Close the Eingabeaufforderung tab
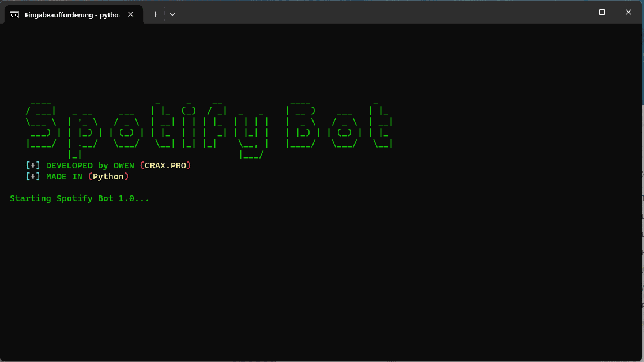644x362 pixels. tap(131, 14)
